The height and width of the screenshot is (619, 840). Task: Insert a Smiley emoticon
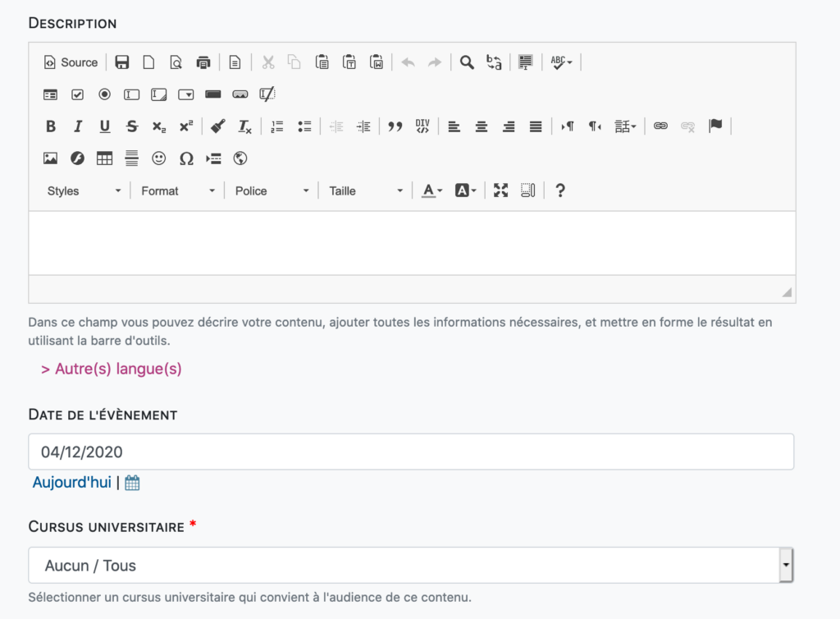click(158, 158)
